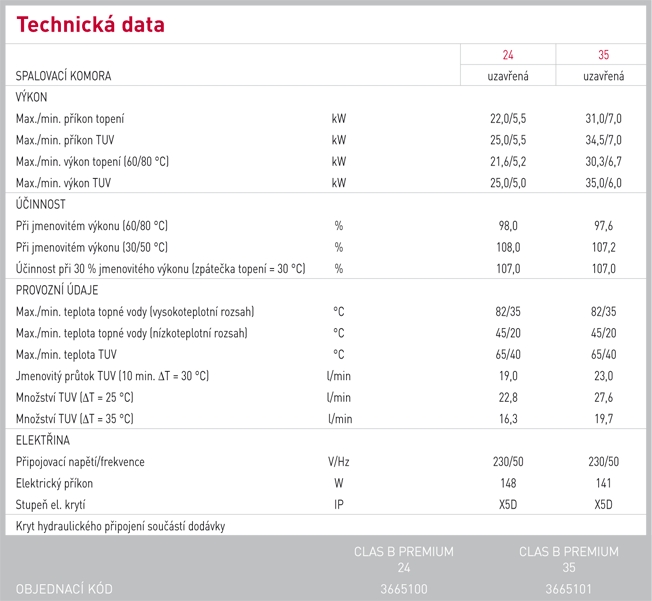
Task: Click value '107,2'
Action: (x=603, y=247)
